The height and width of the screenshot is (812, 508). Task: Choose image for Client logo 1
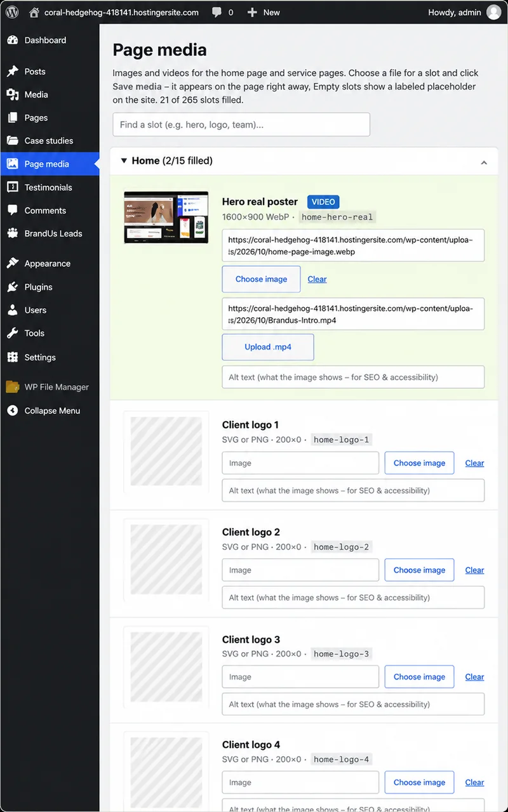click(x=419, y=463)
